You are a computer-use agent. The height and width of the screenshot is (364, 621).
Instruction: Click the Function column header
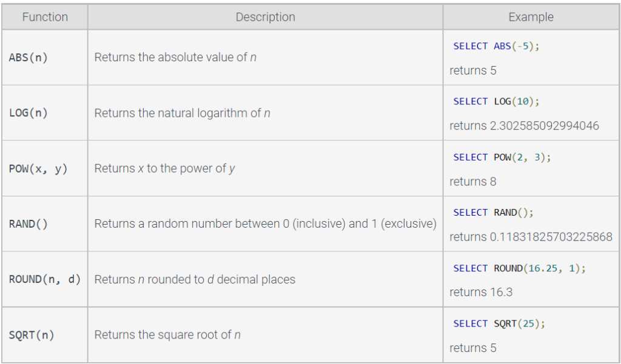point(45,17)
